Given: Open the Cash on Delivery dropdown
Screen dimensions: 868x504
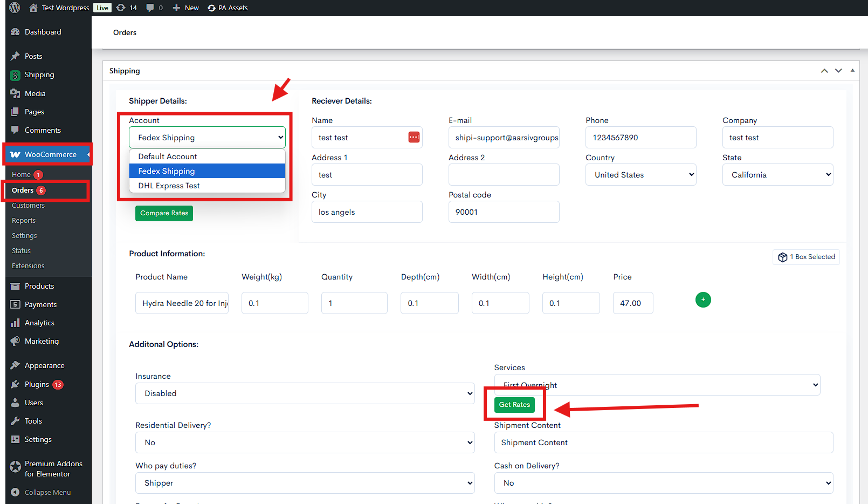Looking at the screenshot, I should tap(663, 482).
